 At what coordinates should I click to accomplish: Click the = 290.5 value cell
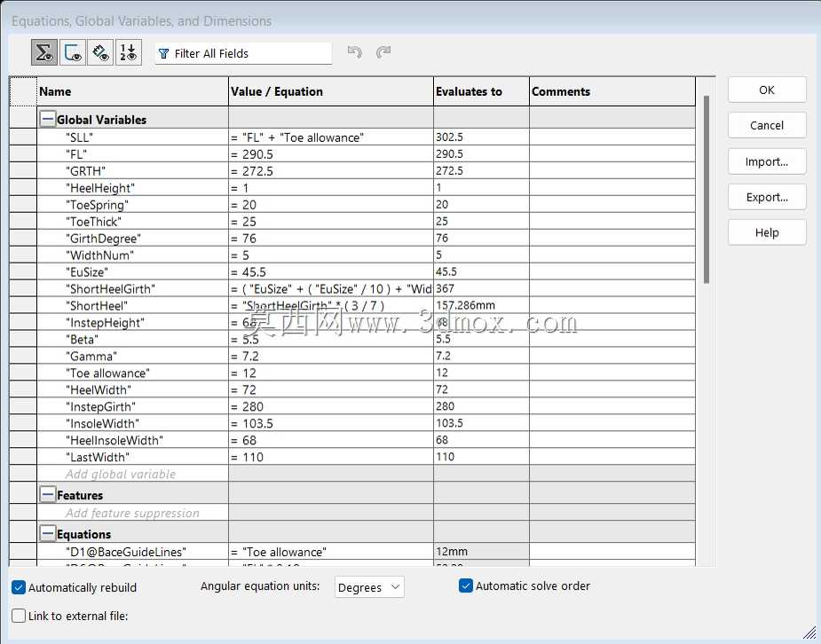[x=331, y=154]
